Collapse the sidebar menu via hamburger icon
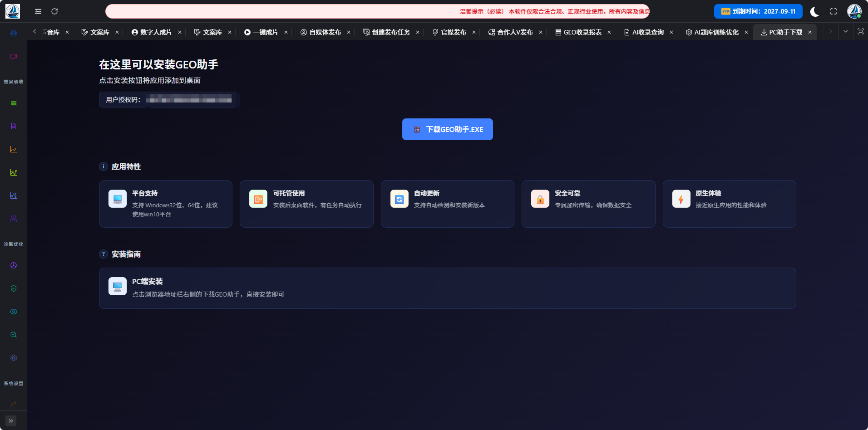 pos(38,11)
